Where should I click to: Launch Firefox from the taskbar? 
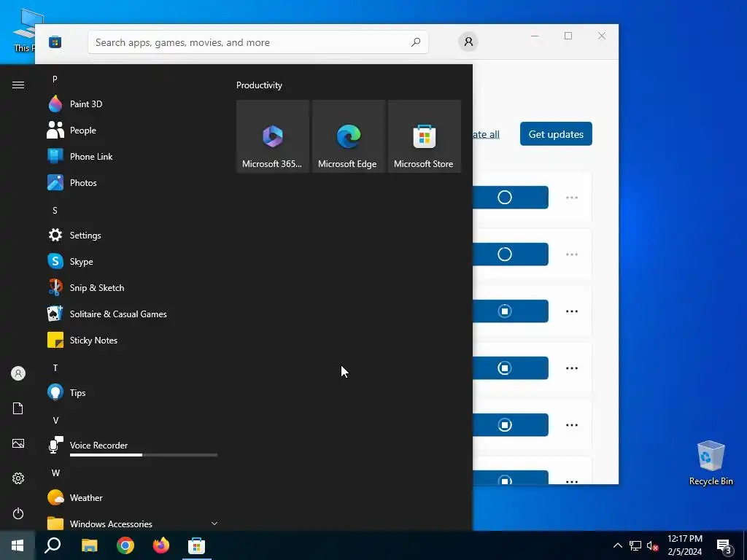pyautogui.click(x=161, y=545)
